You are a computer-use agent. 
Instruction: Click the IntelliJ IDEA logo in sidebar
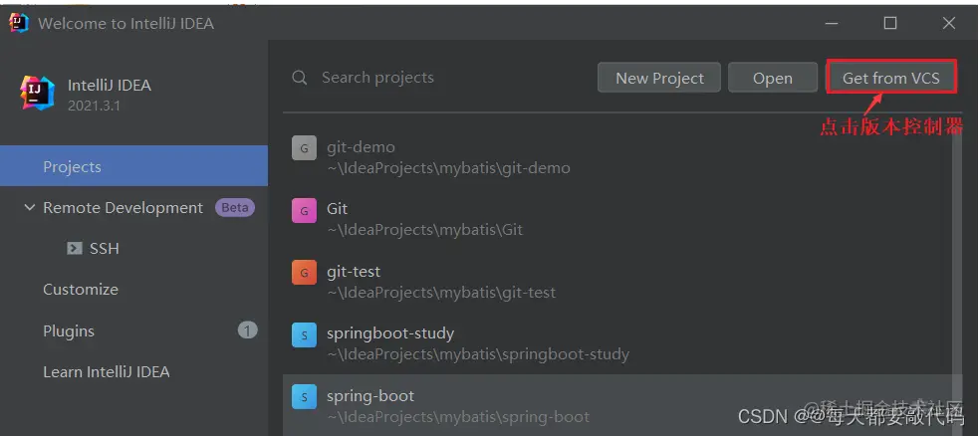pyautogui.click(x=38, y=94)
